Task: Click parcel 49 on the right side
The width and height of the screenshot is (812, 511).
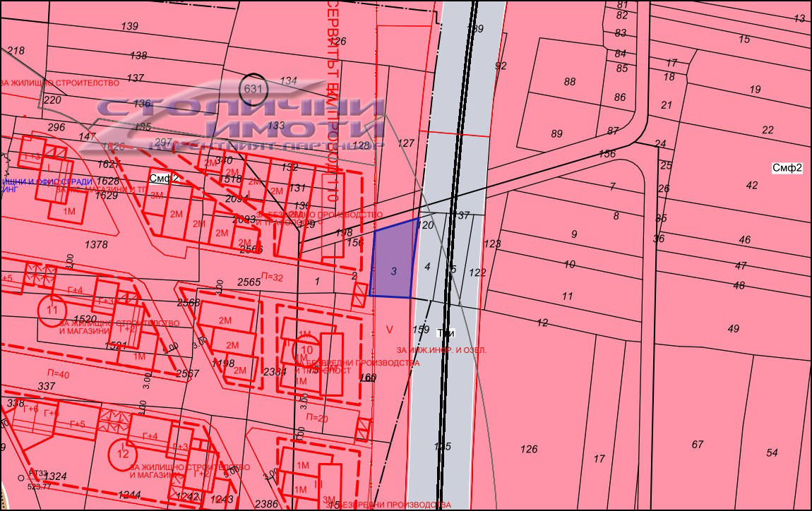Action: (x=733, y=328)
